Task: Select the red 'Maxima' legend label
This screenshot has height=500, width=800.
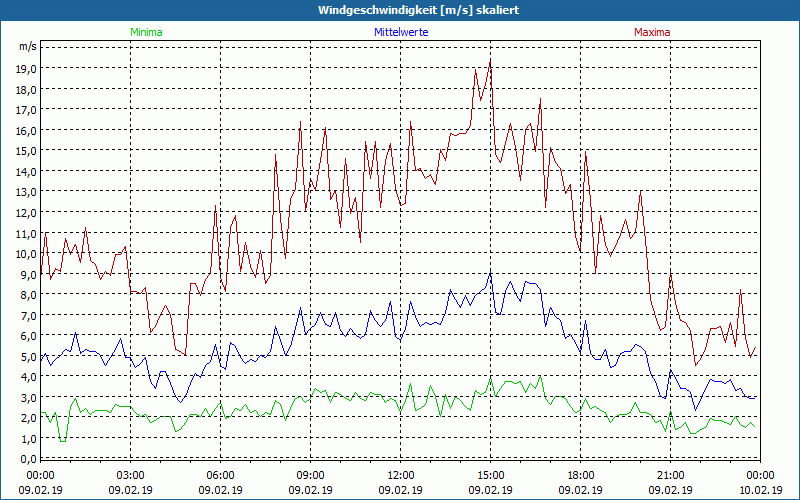Action: point(652,32)
